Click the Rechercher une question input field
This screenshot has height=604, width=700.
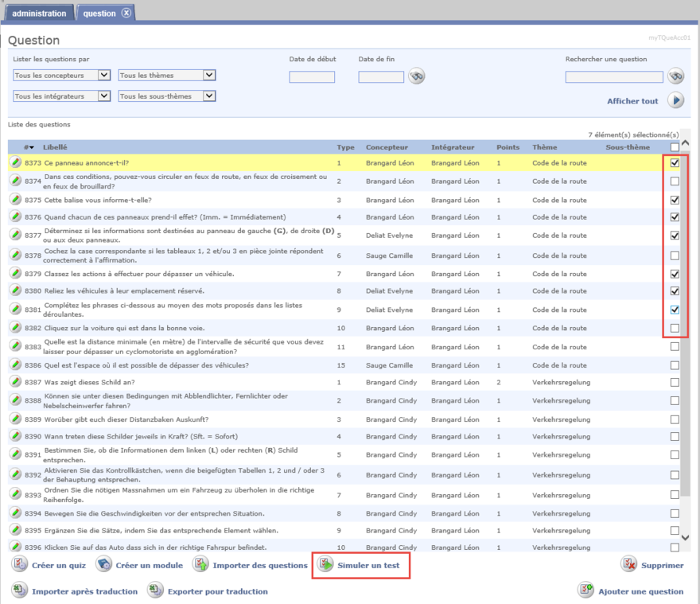613,77
